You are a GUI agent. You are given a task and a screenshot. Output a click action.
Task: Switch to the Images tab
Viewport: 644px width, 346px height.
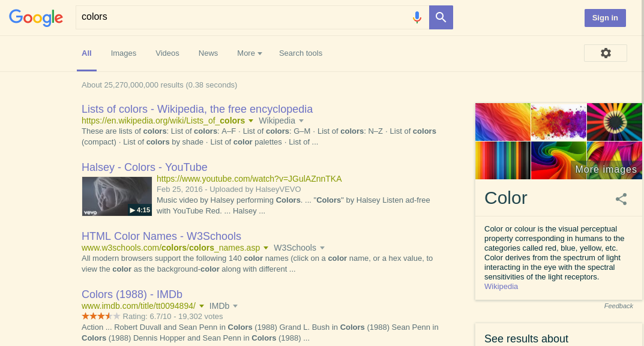coord(124,53)
